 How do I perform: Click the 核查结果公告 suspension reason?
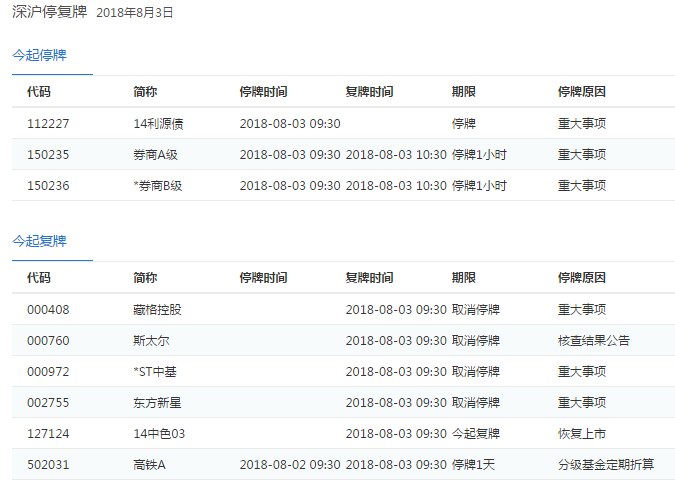594,341
